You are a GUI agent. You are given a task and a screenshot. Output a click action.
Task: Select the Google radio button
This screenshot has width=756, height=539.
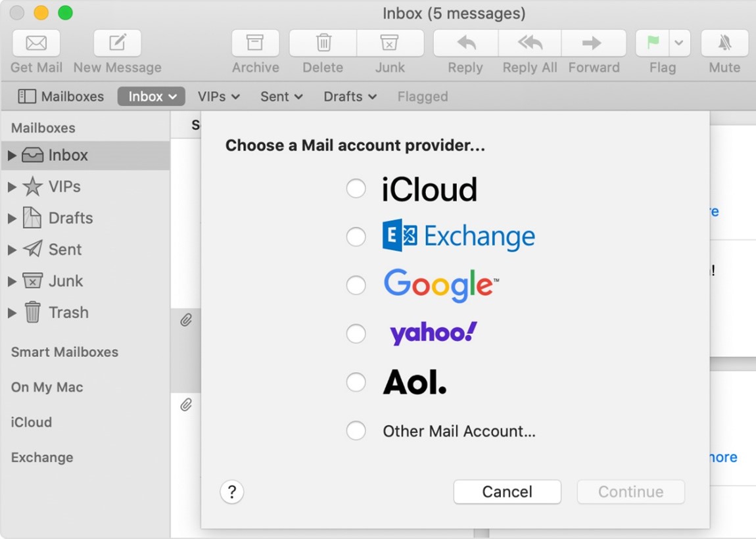pos(356,285)
